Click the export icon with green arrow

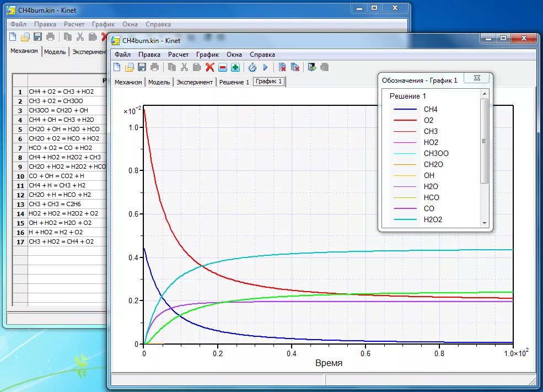[x=311, y=67]
